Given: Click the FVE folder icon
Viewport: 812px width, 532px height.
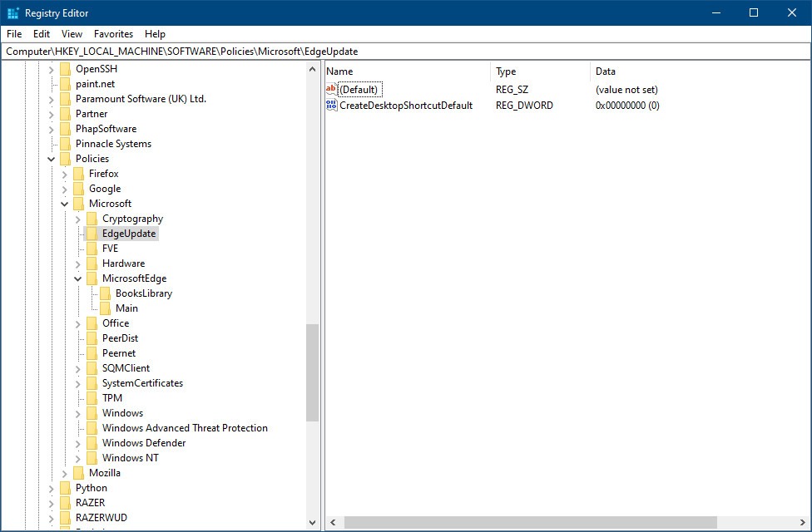Looking at the screenshot, I should pos(92,249).
